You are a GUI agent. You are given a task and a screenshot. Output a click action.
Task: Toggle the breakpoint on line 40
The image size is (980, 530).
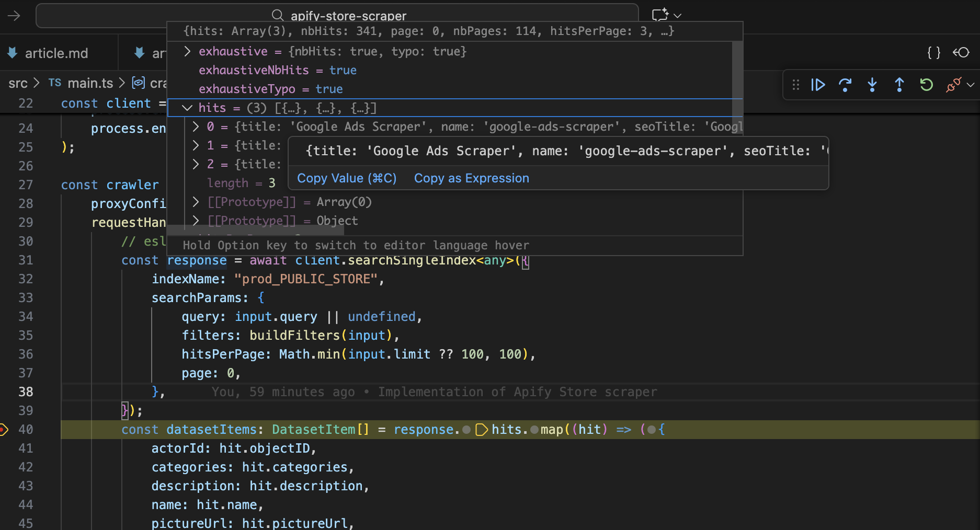click(x=3, y=430)
